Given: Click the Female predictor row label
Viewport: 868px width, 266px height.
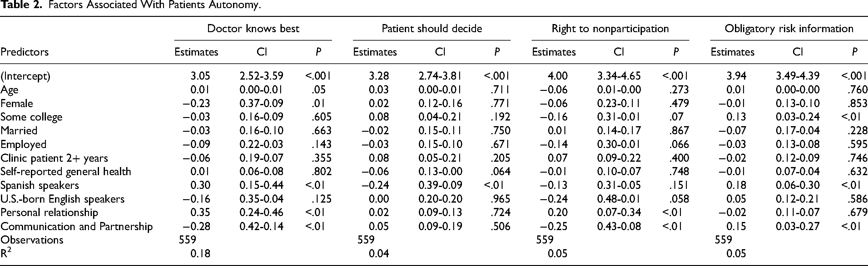Looking at the screenshot, I should pos(17,103).
